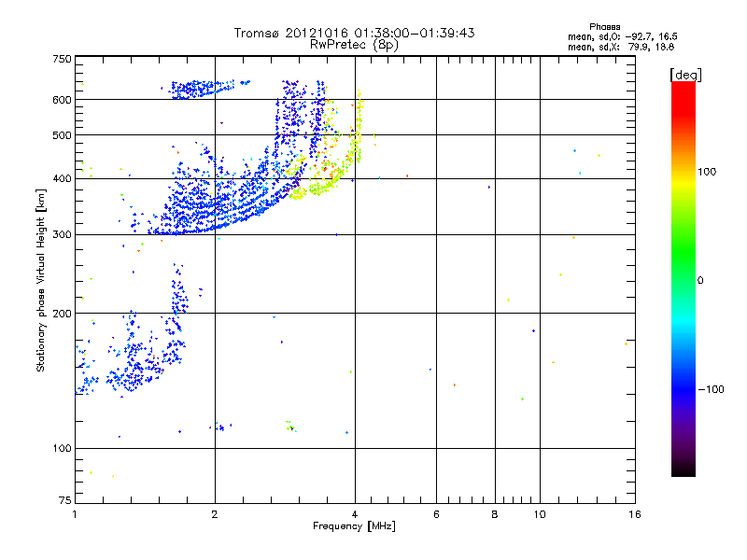This screenshot has width=747, height=560.
Task: Click the '10' x-axis tick label
Action: (540, 514)
